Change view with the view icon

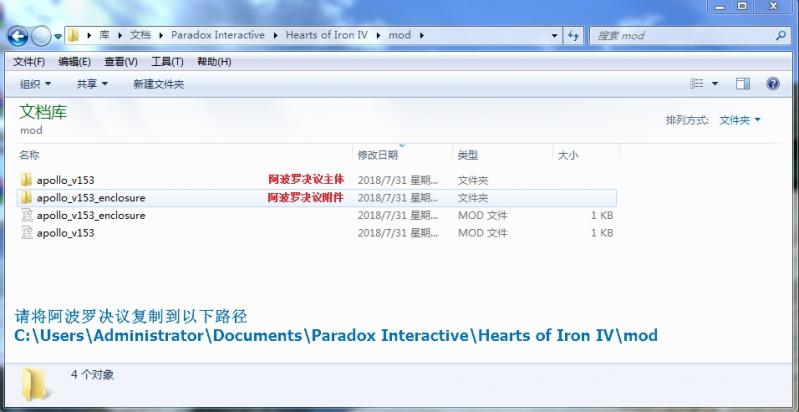click(697, 84)
